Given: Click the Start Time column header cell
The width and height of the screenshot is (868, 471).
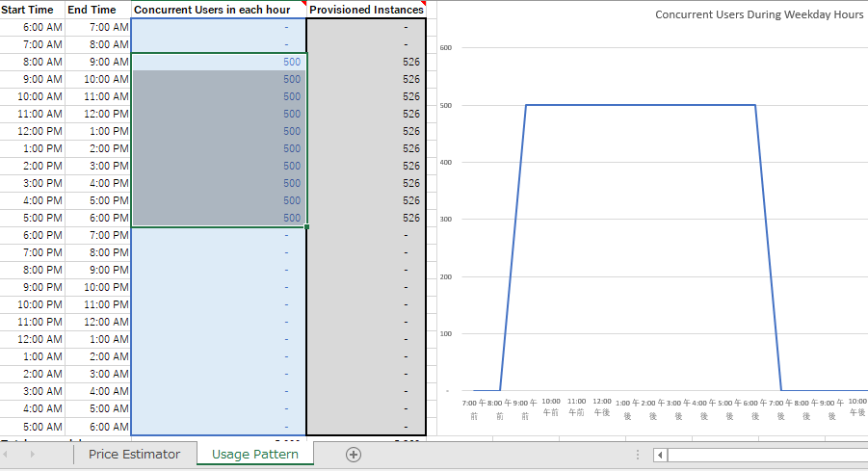Looking at the screenshot, I should click(33, 10).
